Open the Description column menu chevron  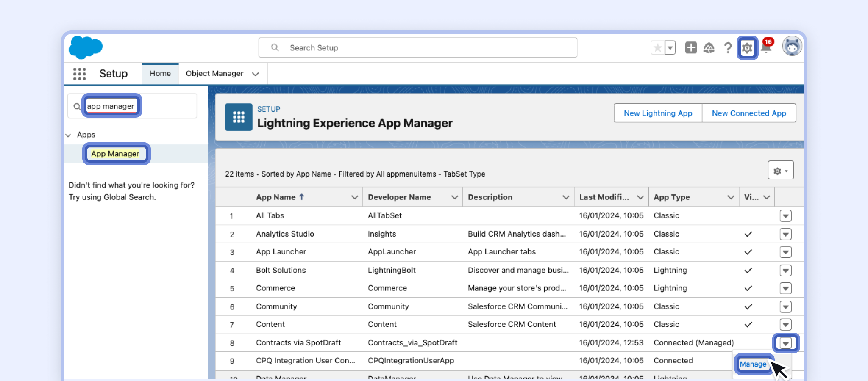(566, 197)
